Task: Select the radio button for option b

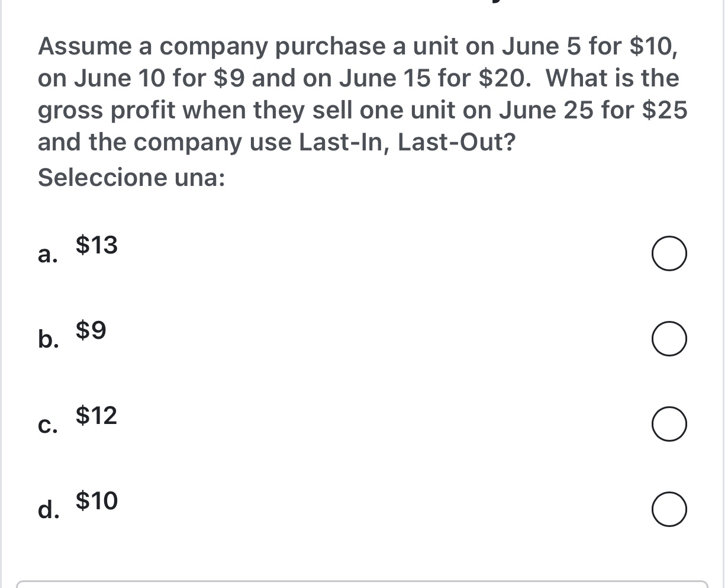Action: pos(669,338)
